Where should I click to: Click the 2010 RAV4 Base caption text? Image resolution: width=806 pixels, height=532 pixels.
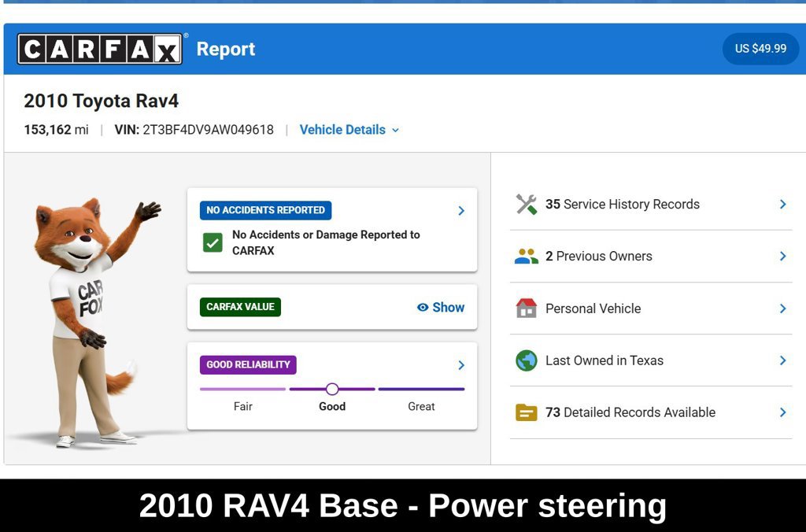pos(403,505)
